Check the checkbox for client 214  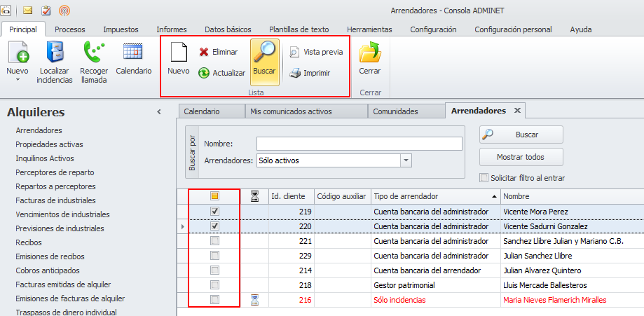click(214, 270)
